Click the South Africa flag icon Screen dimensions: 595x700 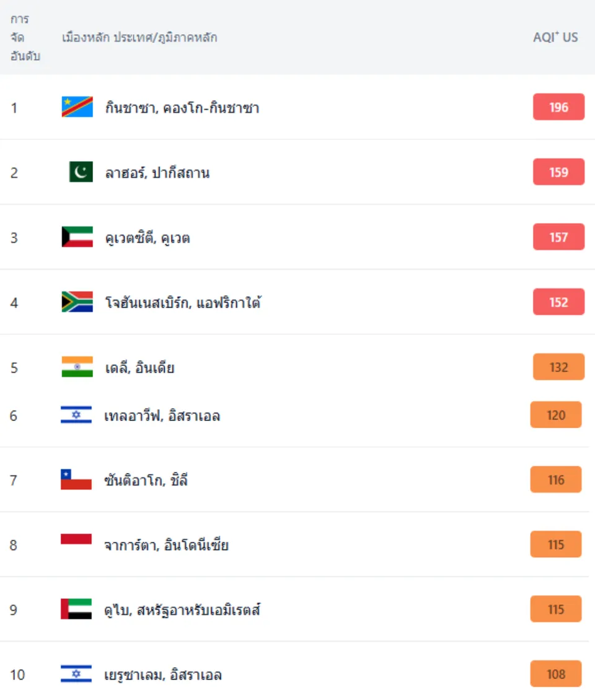[x=77, y=302]
